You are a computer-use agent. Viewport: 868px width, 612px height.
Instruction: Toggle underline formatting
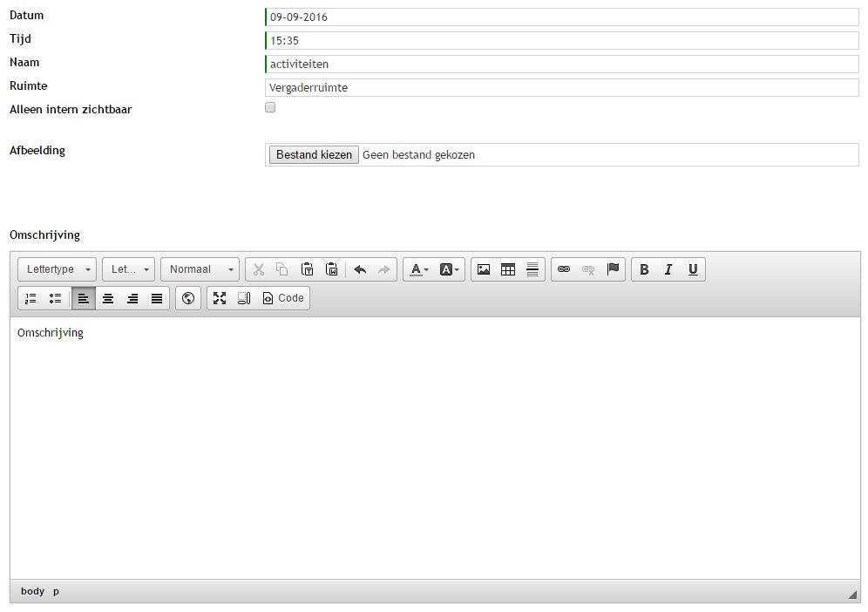pos(693,269)
